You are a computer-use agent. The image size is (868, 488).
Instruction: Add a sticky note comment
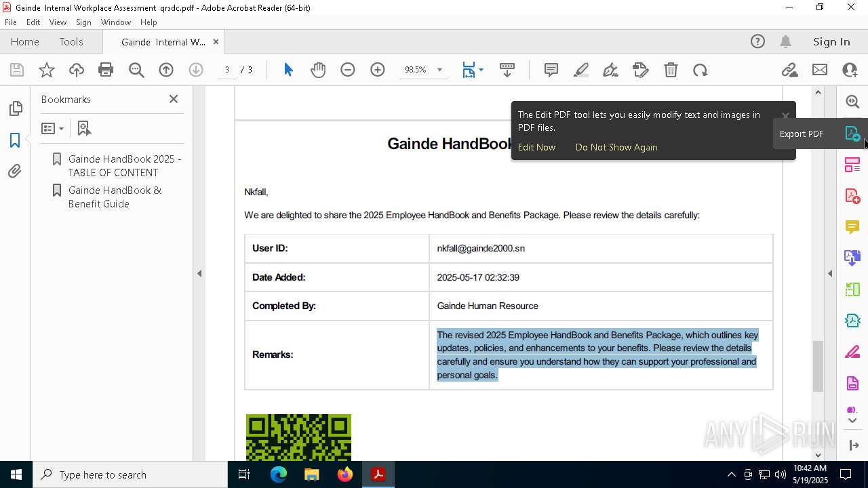(x=551, y=70)
